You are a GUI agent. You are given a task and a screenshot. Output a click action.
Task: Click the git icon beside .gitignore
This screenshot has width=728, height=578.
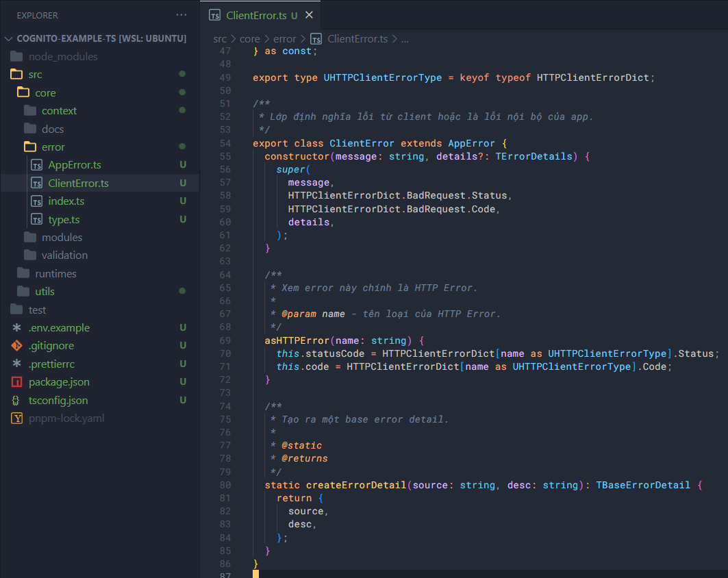[x=17, y=346]
